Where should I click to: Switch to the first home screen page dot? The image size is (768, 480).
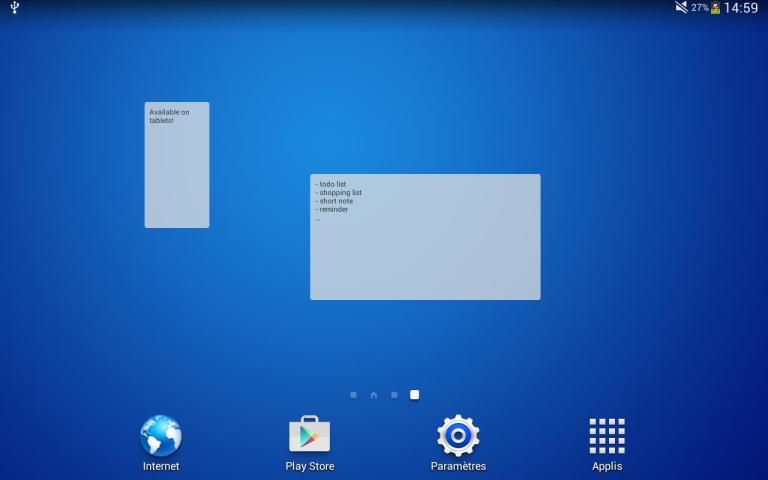353,395
